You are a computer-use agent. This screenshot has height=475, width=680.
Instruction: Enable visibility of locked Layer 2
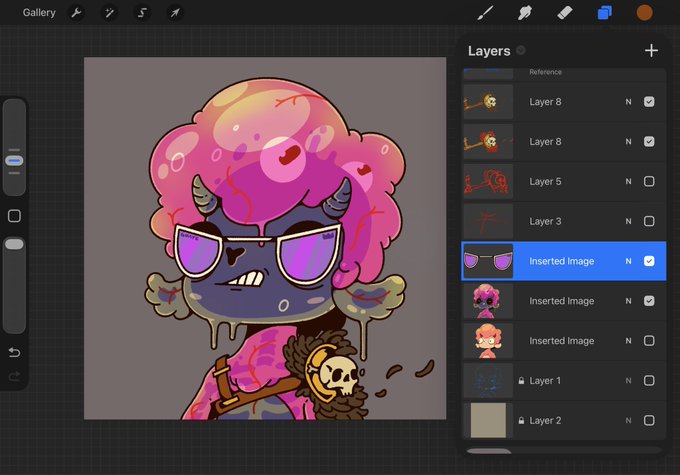(649, 421)
